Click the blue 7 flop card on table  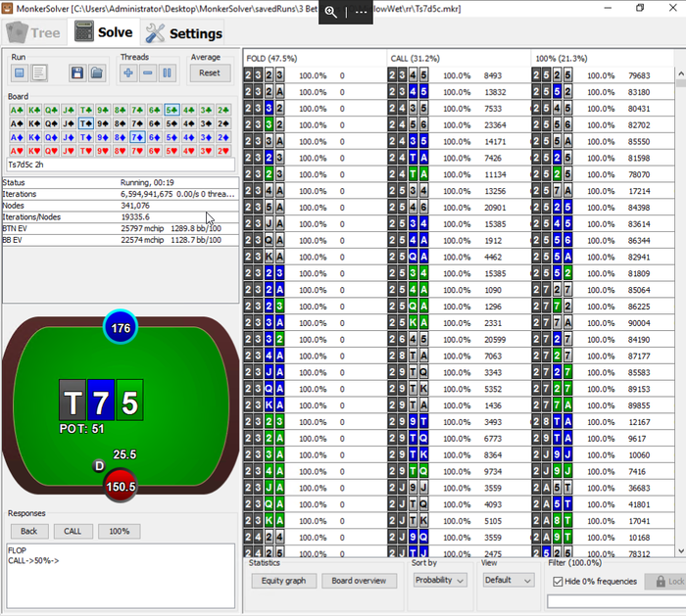tap(101, 400)
